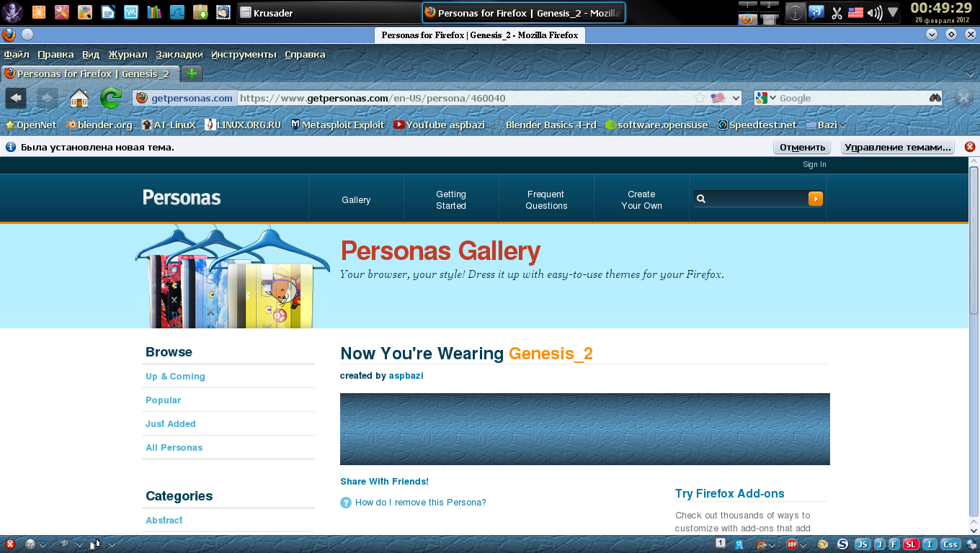Screen dimensions: 980x553
Task: Bookmark this page with the star icon
Action: pyautogui.click(x=699, y=98)
